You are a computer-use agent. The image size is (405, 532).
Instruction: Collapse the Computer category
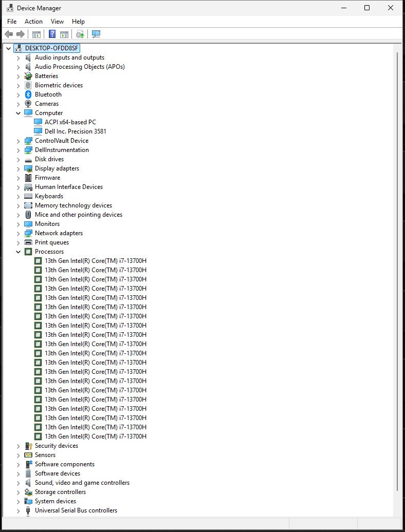click(19, 113)
